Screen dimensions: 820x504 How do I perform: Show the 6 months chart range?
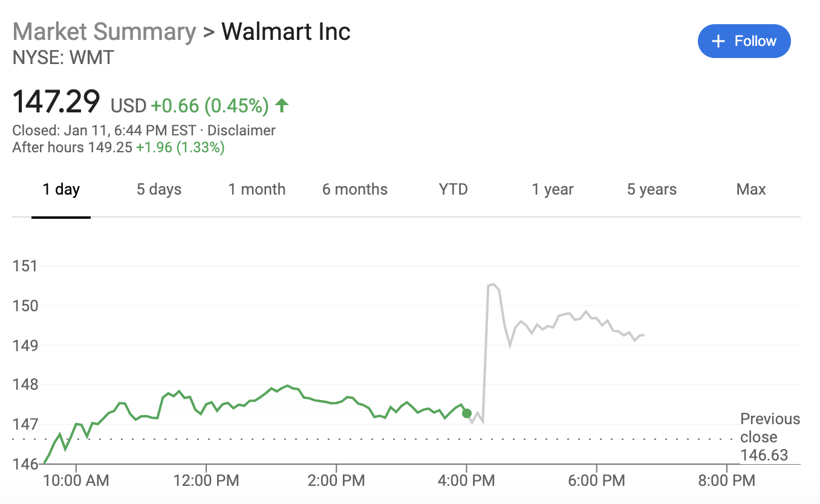click(354, 189)
